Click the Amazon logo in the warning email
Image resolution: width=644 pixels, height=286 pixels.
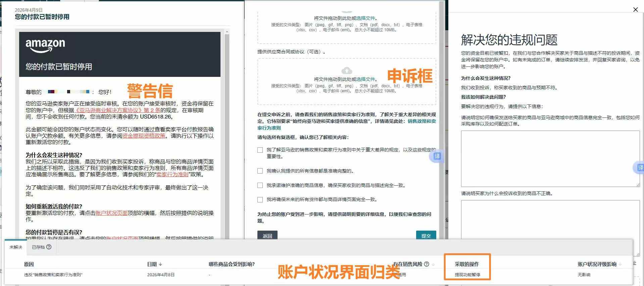click(x=45, y=45)
